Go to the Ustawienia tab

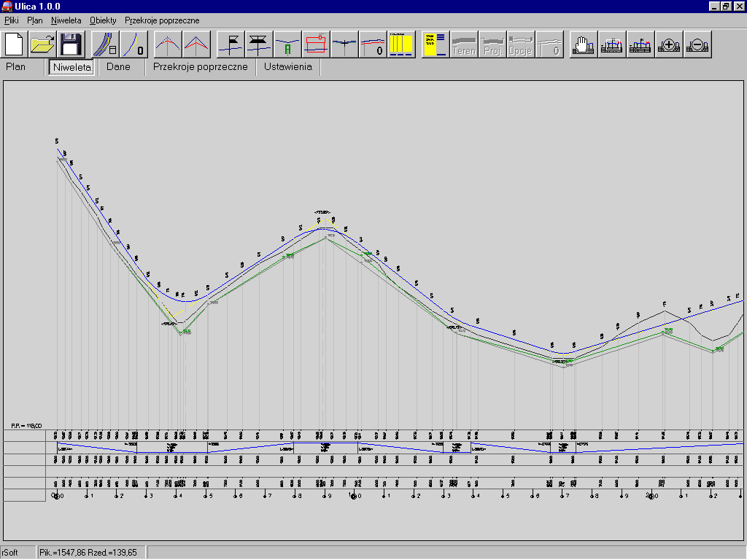tap(288, 67)
